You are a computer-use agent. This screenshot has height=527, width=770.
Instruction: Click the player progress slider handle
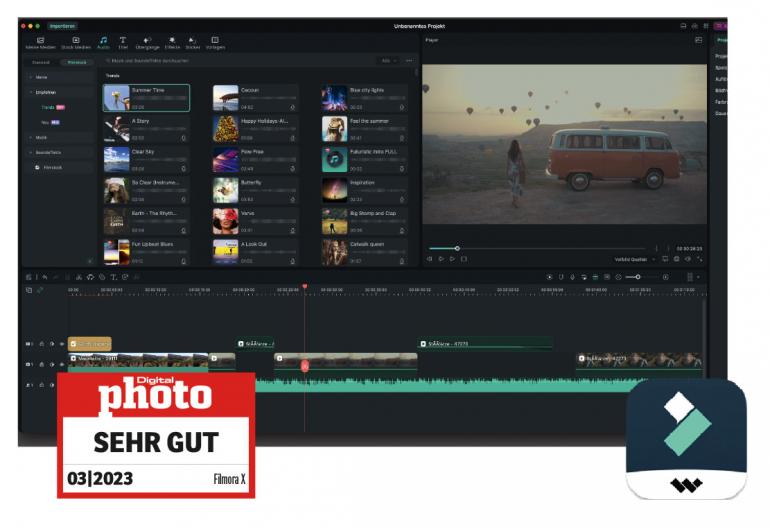tap(457, 249)
